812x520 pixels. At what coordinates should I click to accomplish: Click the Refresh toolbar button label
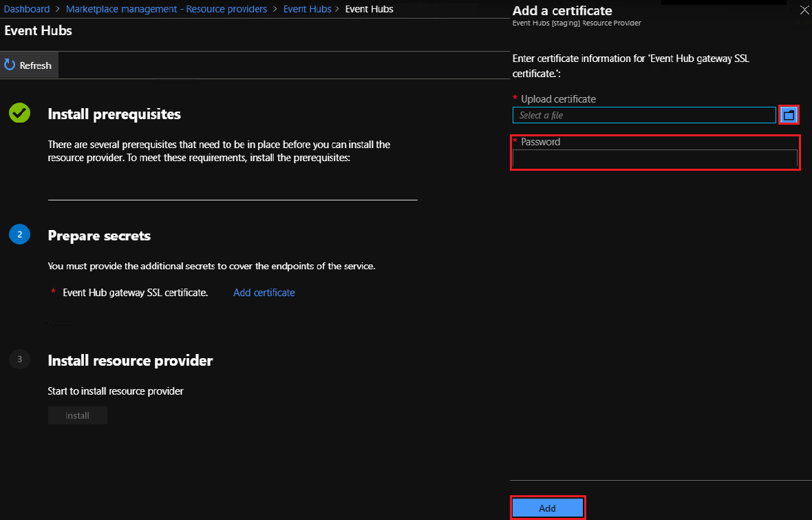[x=36, y=65]
